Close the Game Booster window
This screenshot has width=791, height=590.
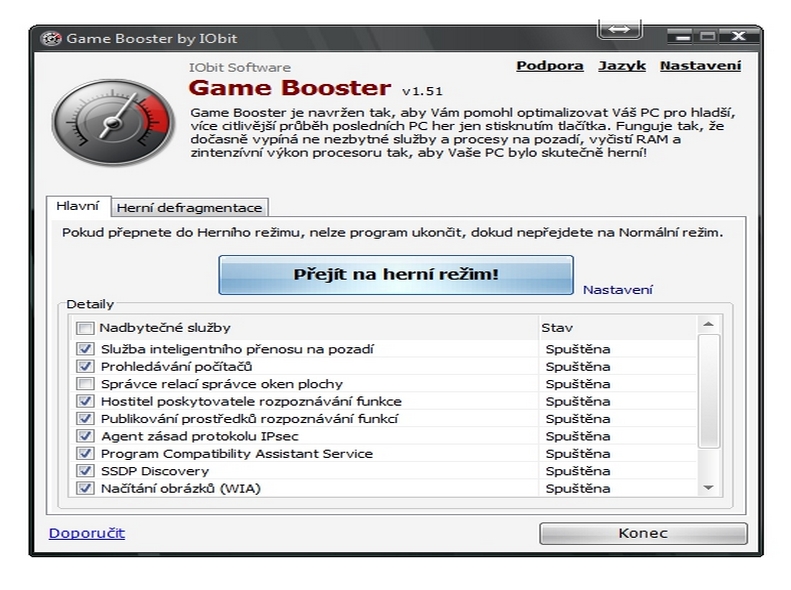pyautogui.click(x=739, y=36)
